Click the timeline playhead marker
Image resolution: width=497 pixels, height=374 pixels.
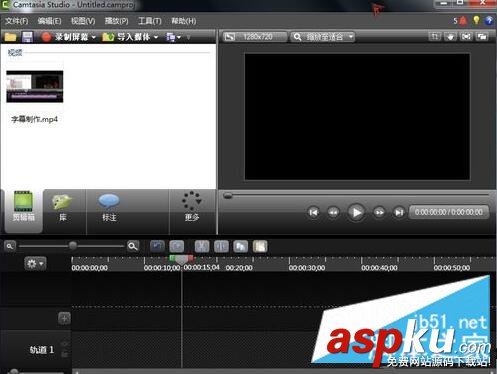(182, 260)
